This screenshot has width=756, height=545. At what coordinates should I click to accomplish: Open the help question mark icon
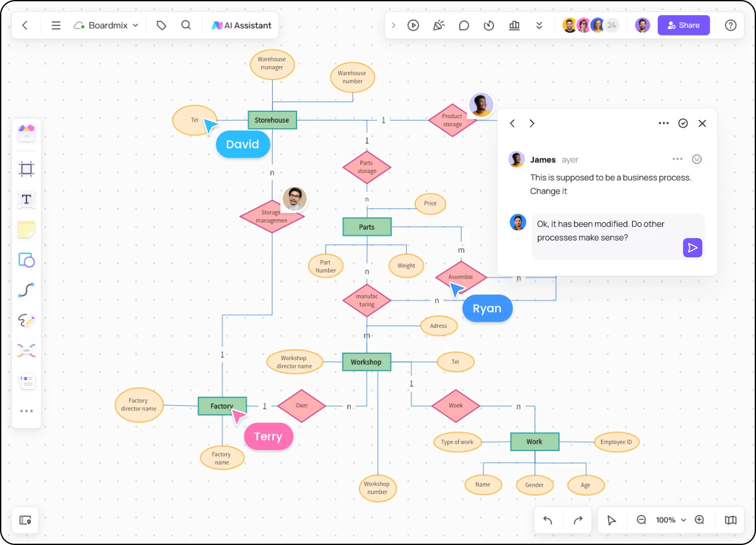(x=731, y=25)
